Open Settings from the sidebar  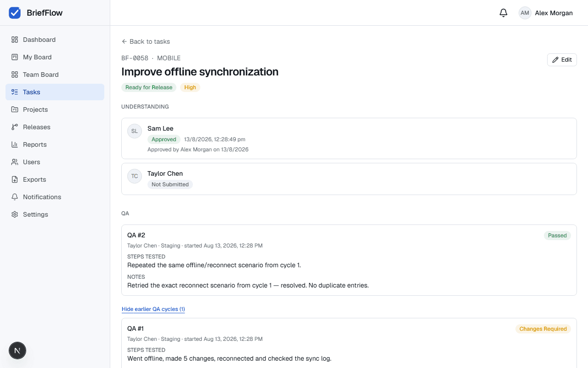point(55,214)
